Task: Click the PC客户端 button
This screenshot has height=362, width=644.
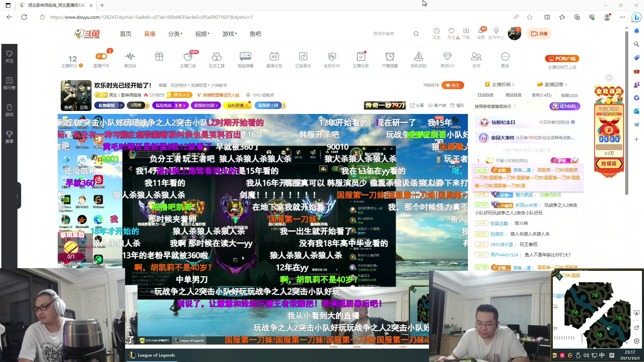Action: click(x=562, y=59)
